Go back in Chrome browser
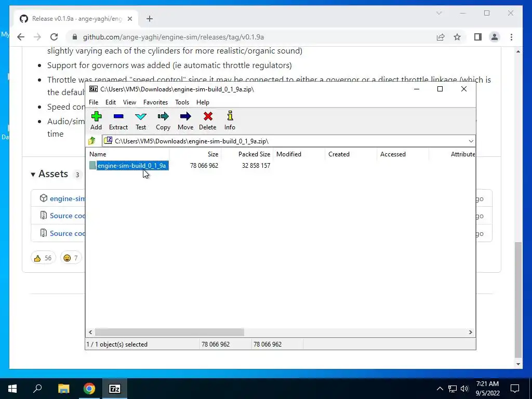This screenshot has width=532, height=399. [21, 37]
